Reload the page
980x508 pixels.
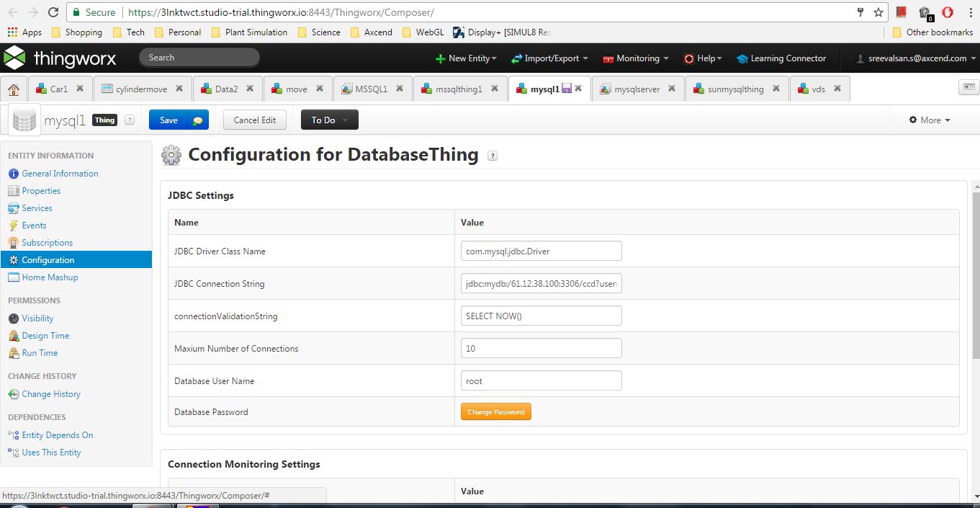tap(53, 12)
